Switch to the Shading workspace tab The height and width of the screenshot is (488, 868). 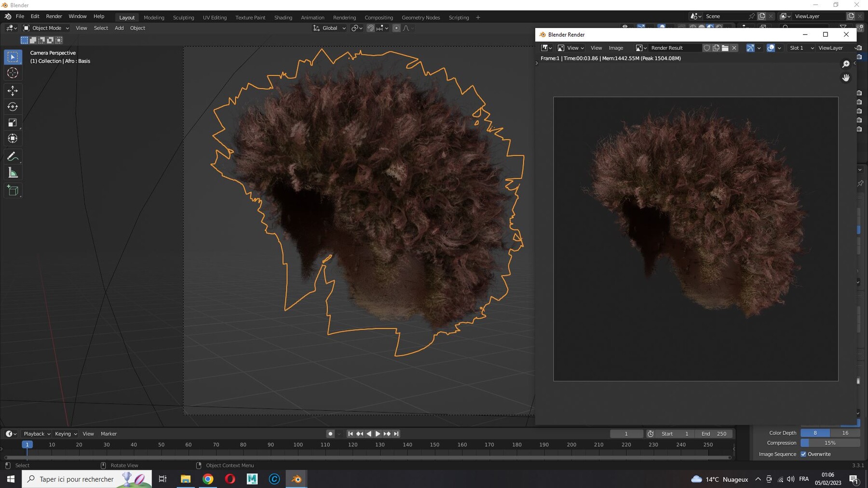pos(283,17)
